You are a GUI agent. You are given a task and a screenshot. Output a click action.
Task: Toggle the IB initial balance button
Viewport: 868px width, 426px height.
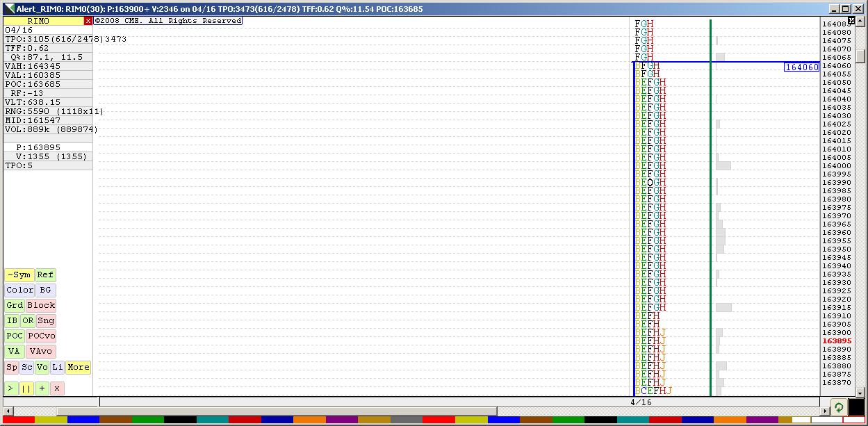click(x=12, y=321)
